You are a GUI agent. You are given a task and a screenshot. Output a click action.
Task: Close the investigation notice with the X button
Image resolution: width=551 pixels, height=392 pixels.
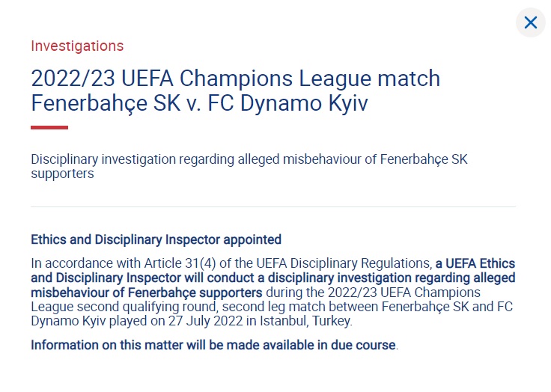tap(530, 23)
